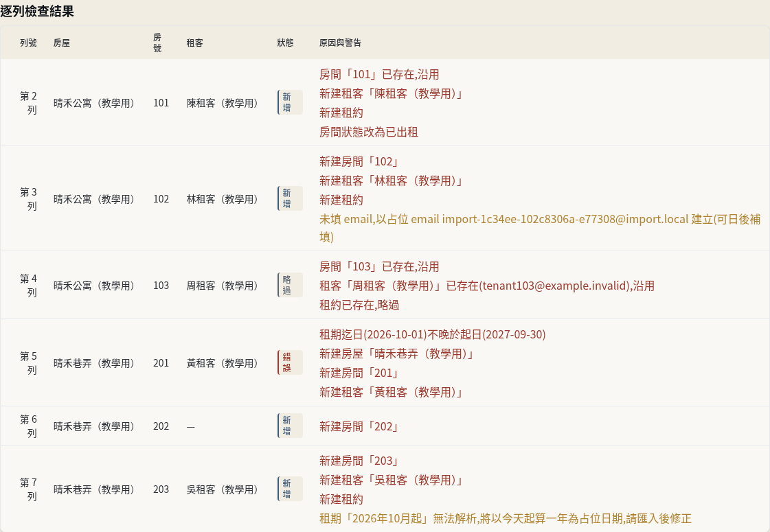Select the 第 6 列 row number cell
This screenshot has height=532, width=770.
28,426
